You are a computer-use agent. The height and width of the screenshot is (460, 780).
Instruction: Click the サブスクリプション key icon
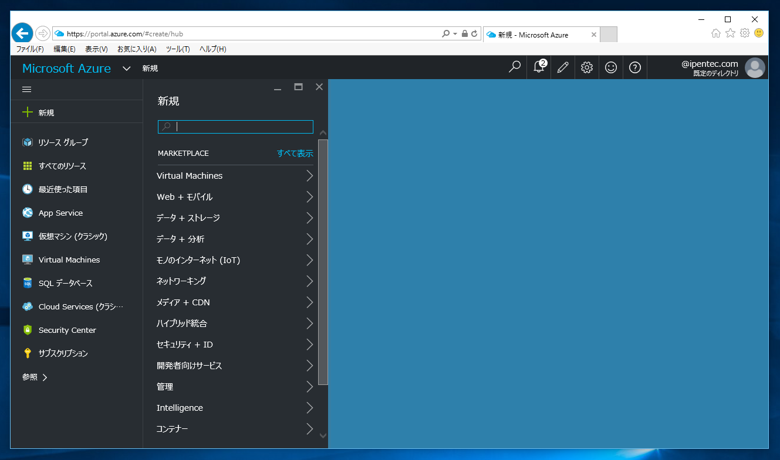pyautogui.click(x=27, y=353)
